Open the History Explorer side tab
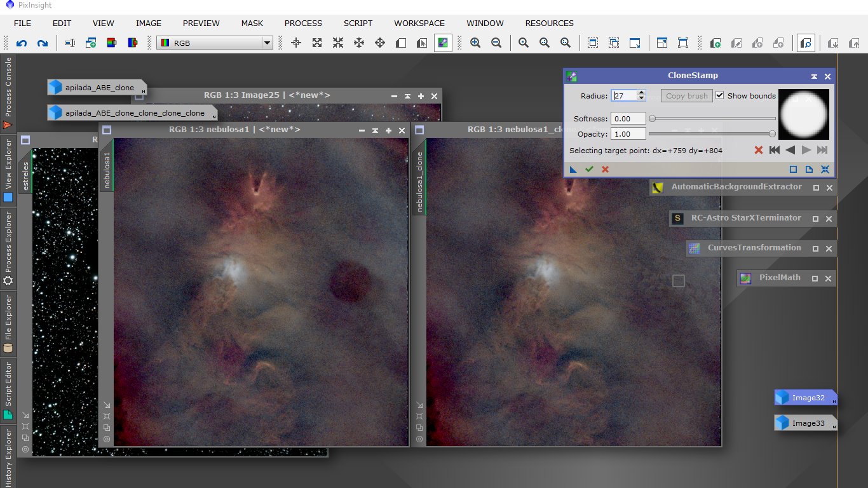This screenshot has width=868, height=488. 8,457
